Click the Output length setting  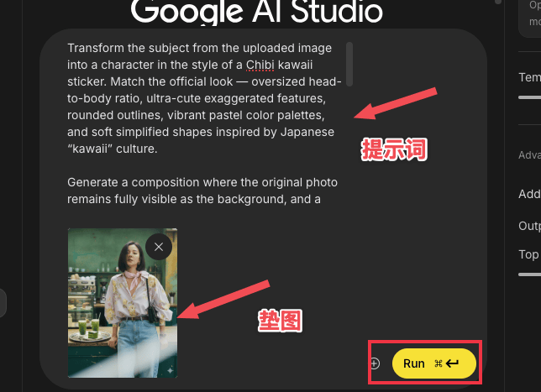[x=529, y=226]
